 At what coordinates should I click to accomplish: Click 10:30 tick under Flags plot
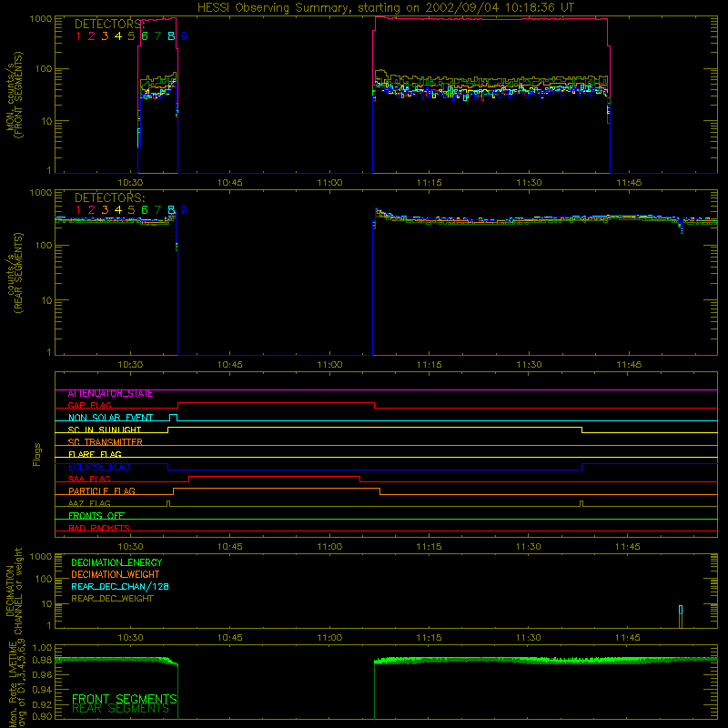(130, 547)
